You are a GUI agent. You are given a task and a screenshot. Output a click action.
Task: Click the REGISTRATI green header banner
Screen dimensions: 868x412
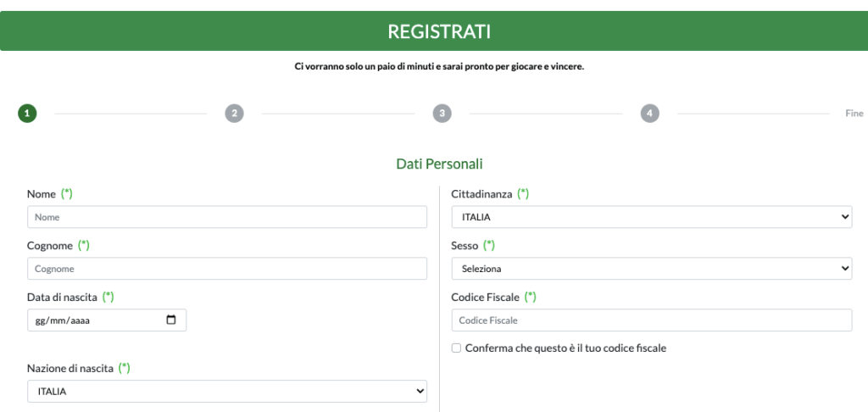tap(434, 31)
